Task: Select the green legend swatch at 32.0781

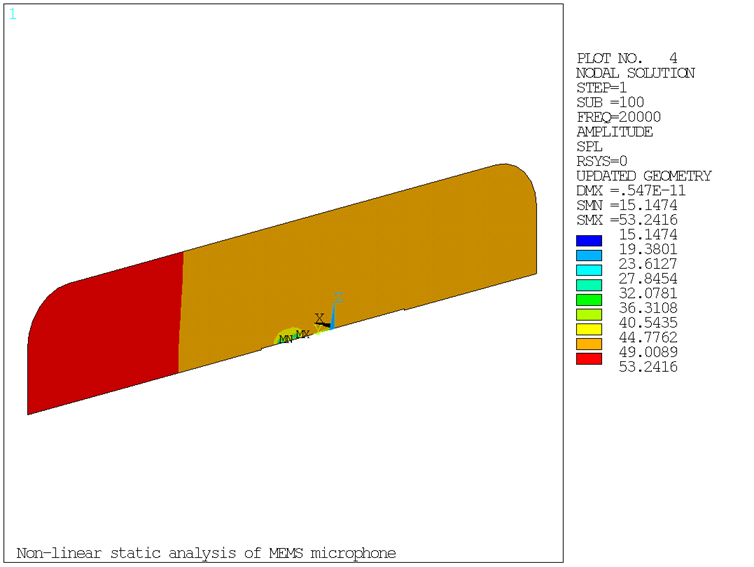Action: 589,300
